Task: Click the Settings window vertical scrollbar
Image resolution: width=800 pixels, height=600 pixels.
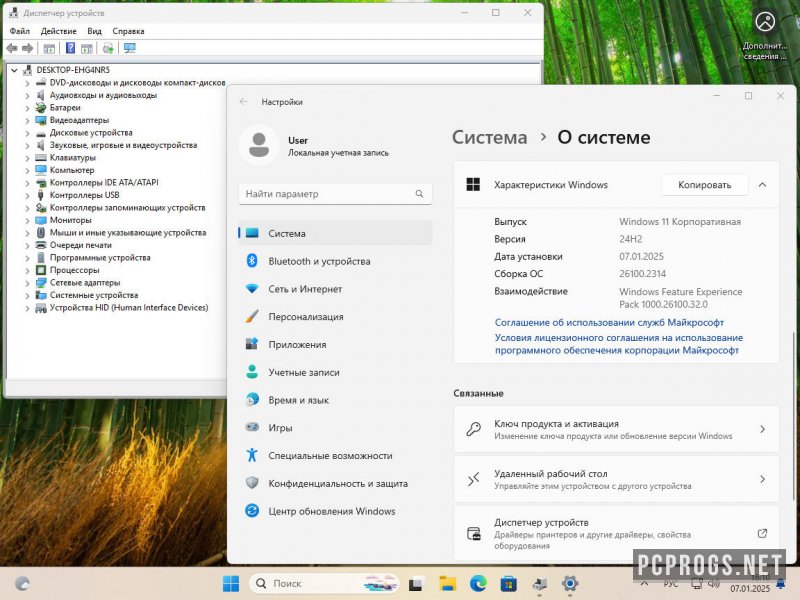Action: tap(793, 416)
